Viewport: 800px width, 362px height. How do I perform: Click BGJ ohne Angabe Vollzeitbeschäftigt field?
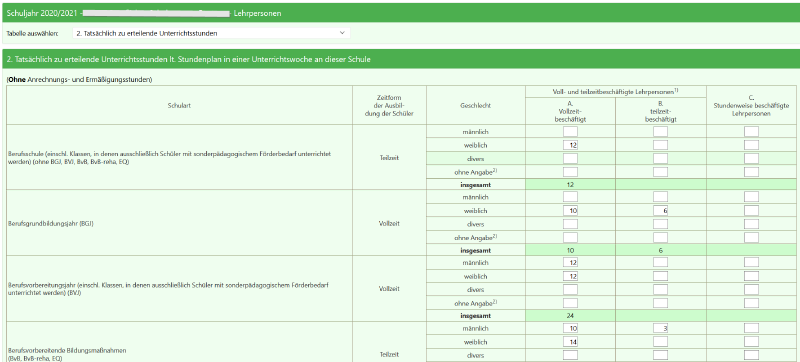(x=570, y=237)
